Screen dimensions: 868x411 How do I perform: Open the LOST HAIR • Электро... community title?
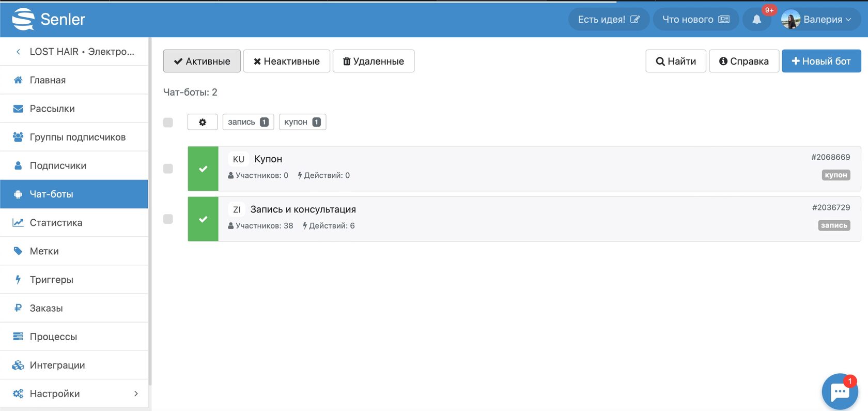click(82, 52)
